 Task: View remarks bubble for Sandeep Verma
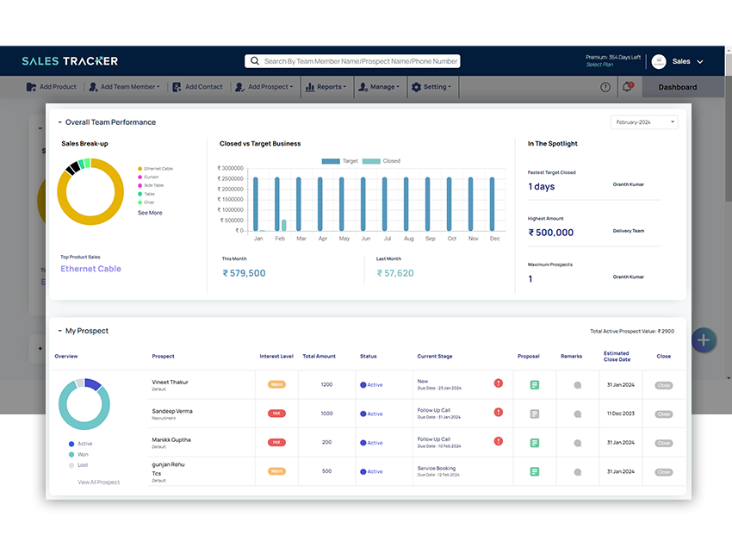577,414
